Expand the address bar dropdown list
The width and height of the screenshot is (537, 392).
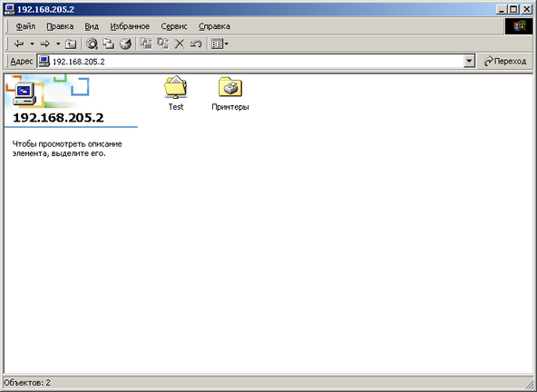(x=469, y=62)
